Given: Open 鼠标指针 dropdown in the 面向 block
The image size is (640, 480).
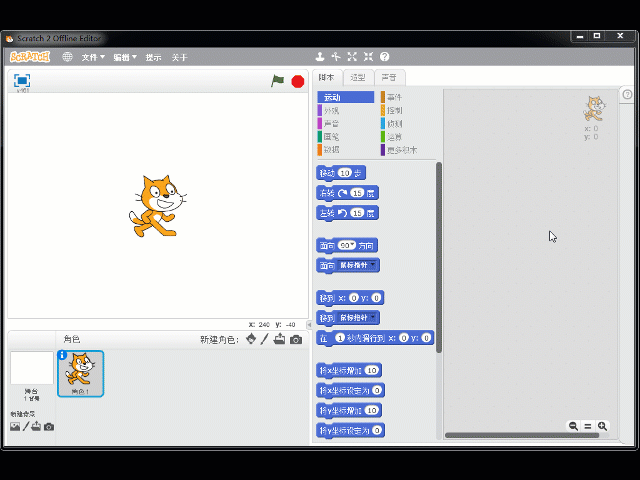Looking at the screenshot, I should [x=357, y=265].
